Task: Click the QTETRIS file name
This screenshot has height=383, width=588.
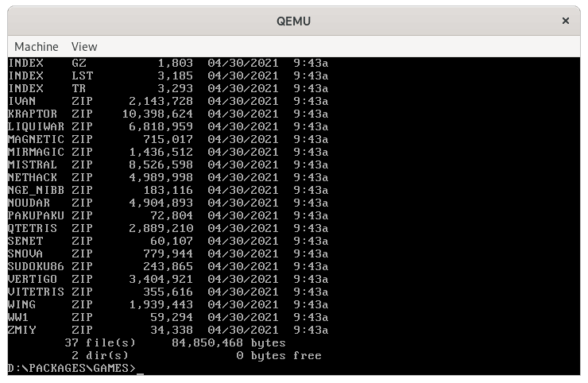Action: point(30,228)
